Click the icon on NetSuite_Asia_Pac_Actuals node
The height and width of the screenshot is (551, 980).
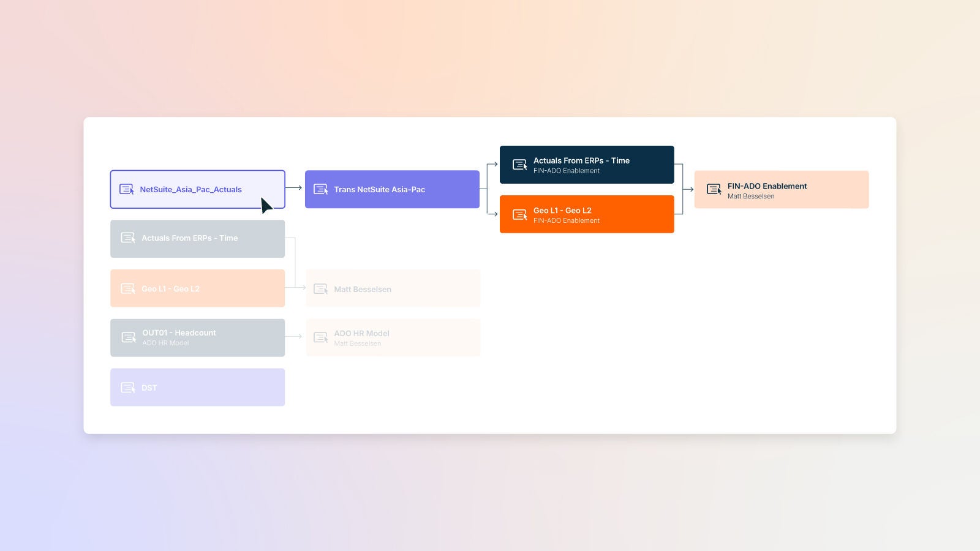128,189
